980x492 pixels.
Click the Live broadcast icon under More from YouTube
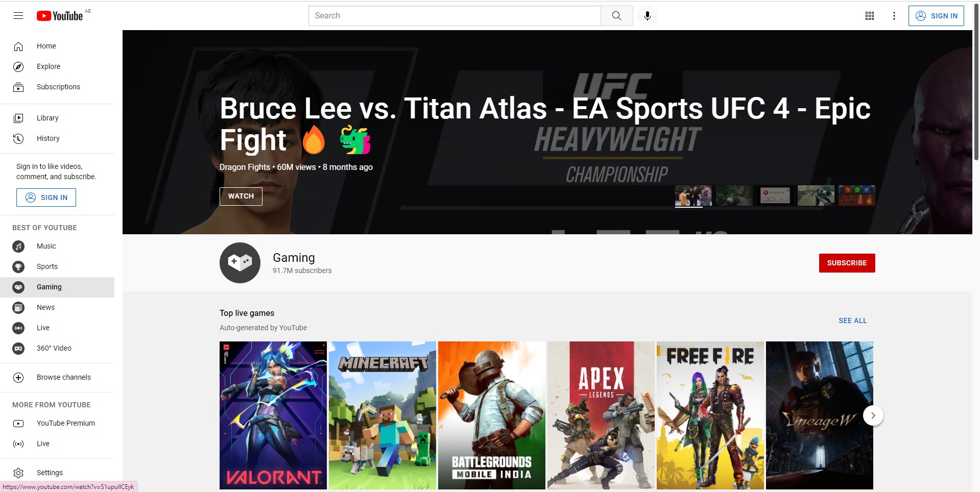(x=18, y=444)
